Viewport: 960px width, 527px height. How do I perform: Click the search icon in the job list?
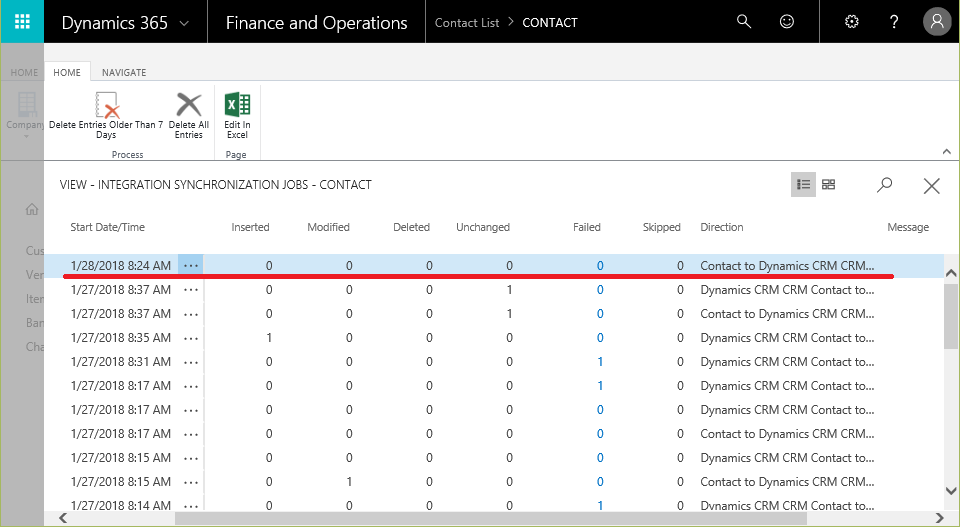pos(884,184)
